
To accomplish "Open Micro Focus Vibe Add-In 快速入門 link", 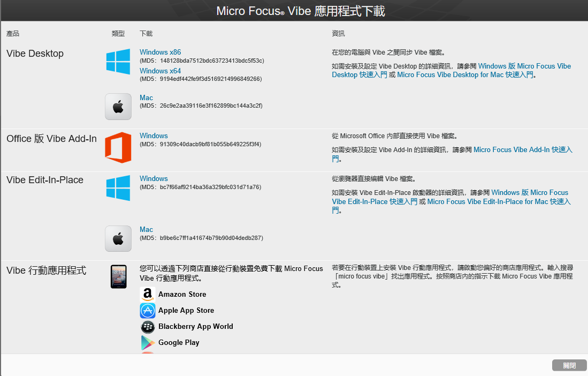I will coord(523,150).
